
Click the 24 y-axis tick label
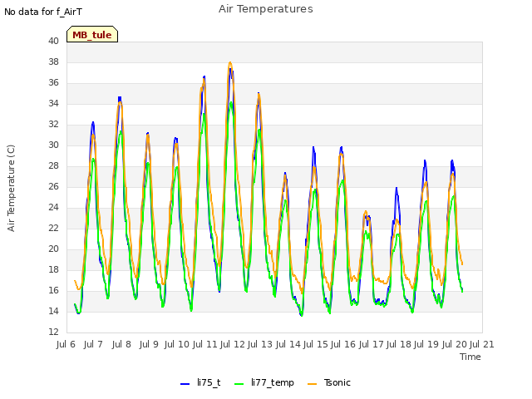53,207
